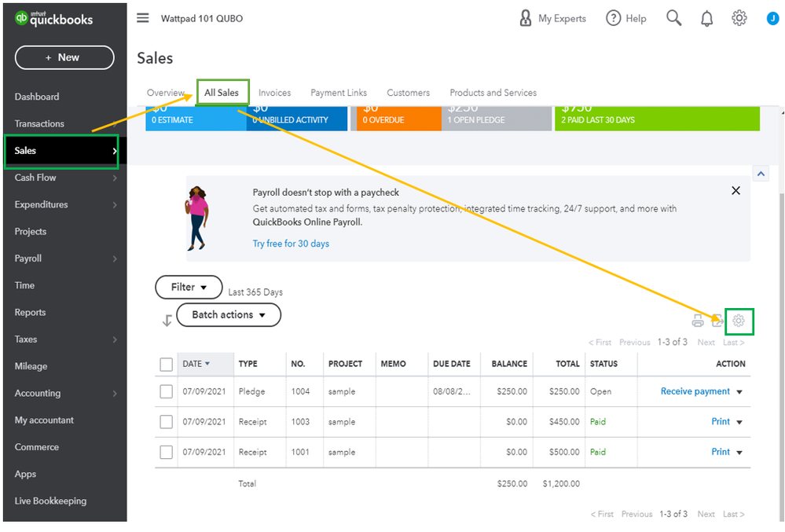This screenshot has width=785, height=532.
Task: Filter by the 0 Estimate money bar
Action: pyautogui.click(x=196, y=119)
